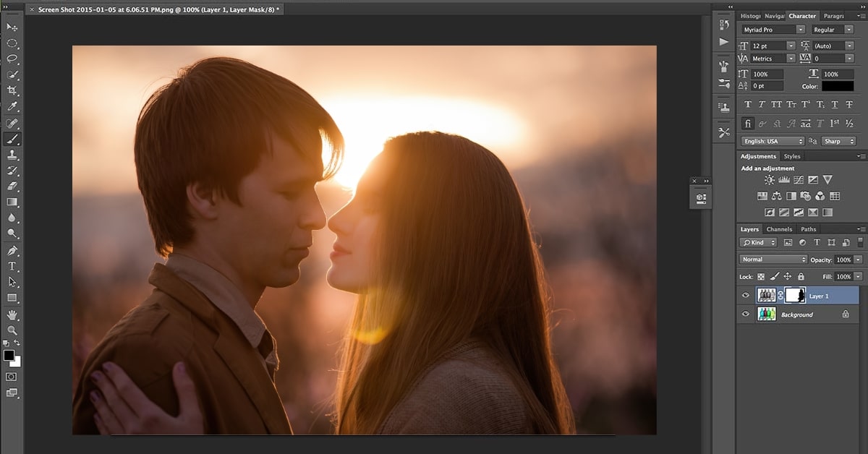Select the Background layer thumbnail
The width and height of the screenshot is (868, 454).
[767, 314]
